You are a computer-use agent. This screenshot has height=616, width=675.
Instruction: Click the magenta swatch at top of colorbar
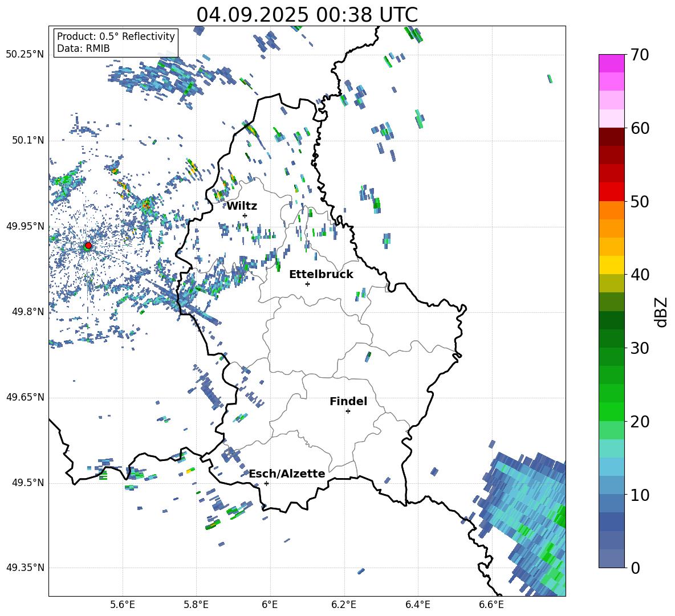[x=611, y=63]
